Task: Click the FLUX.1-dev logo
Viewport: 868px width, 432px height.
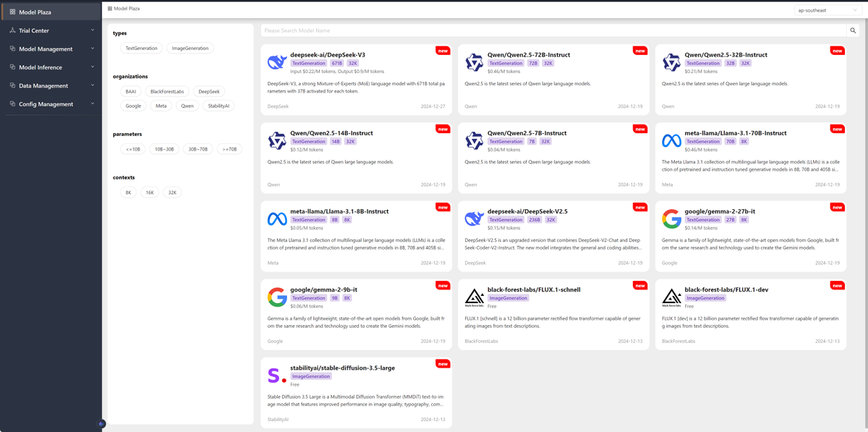Action: click(x=671, y=297)
